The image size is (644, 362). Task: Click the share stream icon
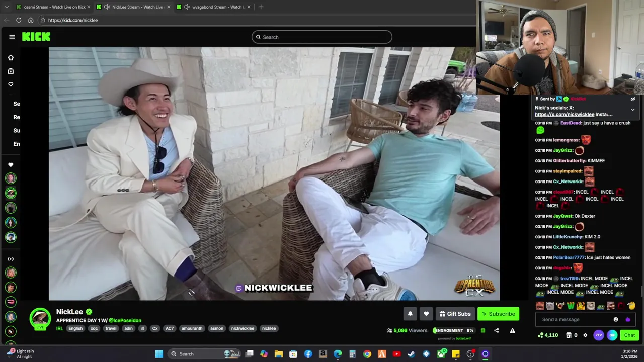(x=496, y=330)
